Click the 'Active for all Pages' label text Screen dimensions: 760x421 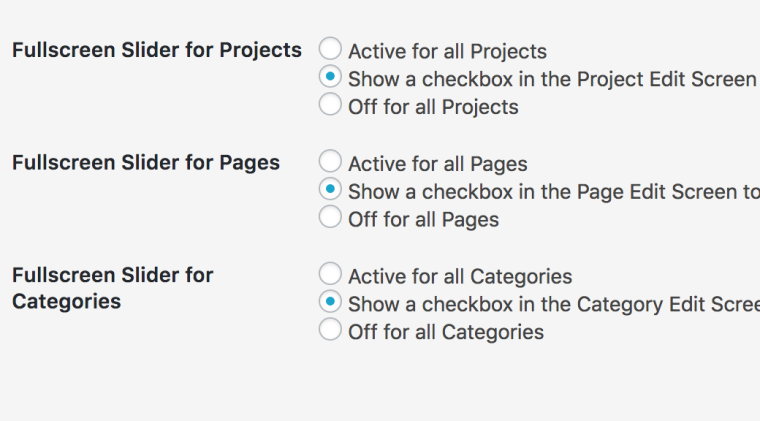coord(437,164)
